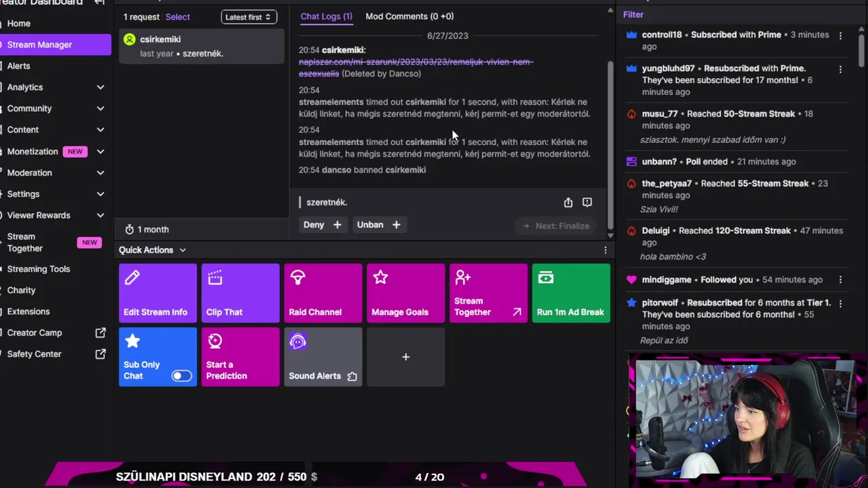
Task: Click plus icon next to Deny
Action: (337, 224)
